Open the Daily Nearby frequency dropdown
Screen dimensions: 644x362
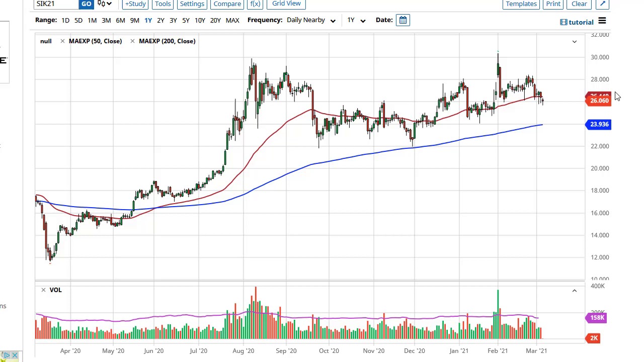point(311,20)
